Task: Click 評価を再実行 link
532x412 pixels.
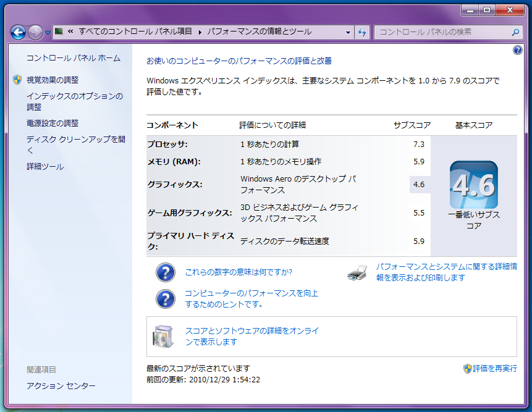Action: (x=495, y=369)
